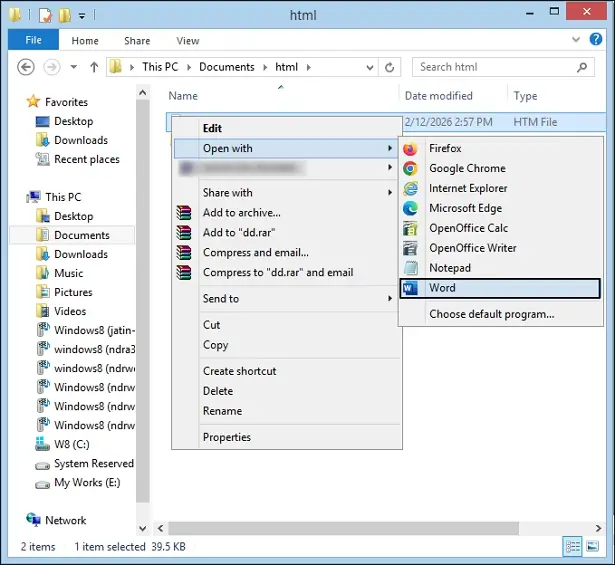Image resolution: width=615 pixels, height=565 pixels.
Task: Click the New folder quick access icon
Action: tap(65, 15)
